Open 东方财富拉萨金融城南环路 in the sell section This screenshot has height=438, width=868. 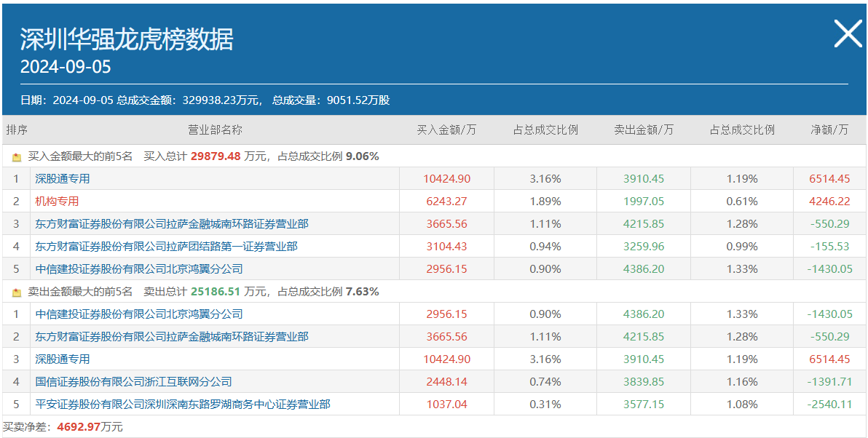coord(172,336)
